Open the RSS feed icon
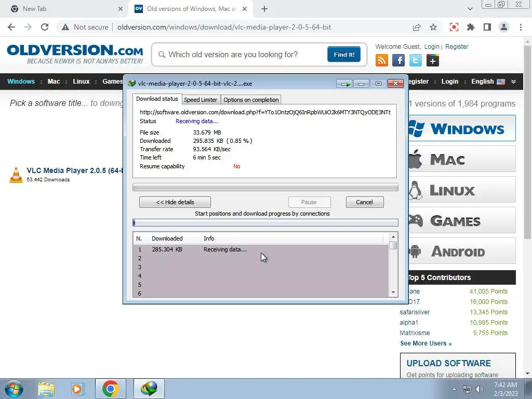This screenshot has width=532, height=399. 382,60
